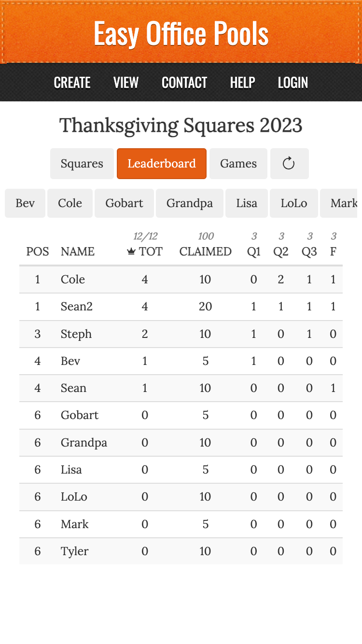Click LOGIN in the navigation bar

click(293, 83)
